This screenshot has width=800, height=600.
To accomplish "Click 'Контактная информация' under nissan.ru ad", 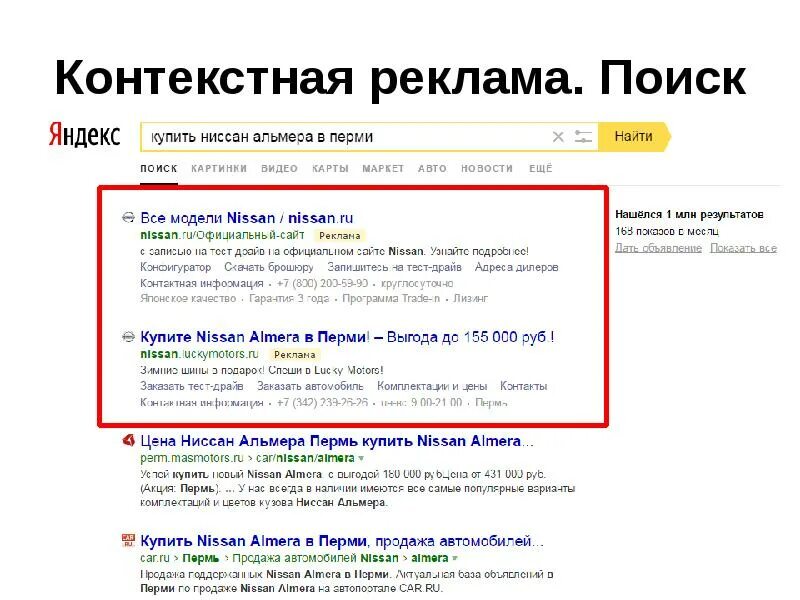I will point(202,283).
